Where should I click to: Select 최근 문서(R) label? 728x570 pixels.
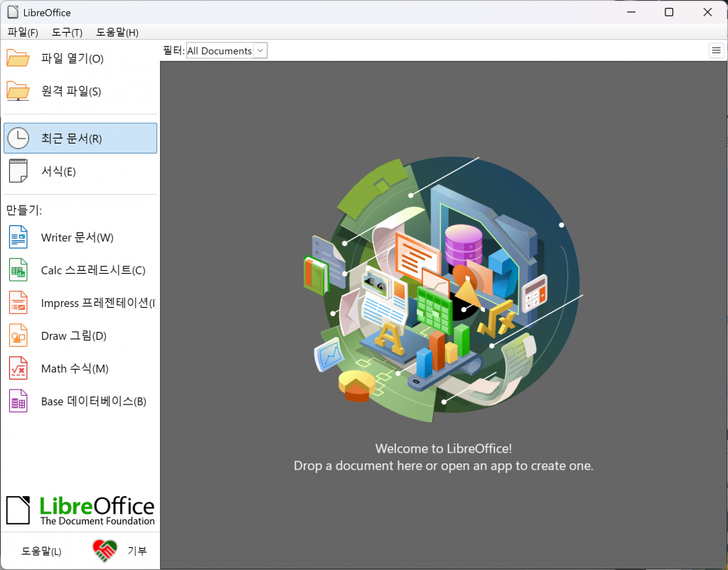click(x=72, y=139)
